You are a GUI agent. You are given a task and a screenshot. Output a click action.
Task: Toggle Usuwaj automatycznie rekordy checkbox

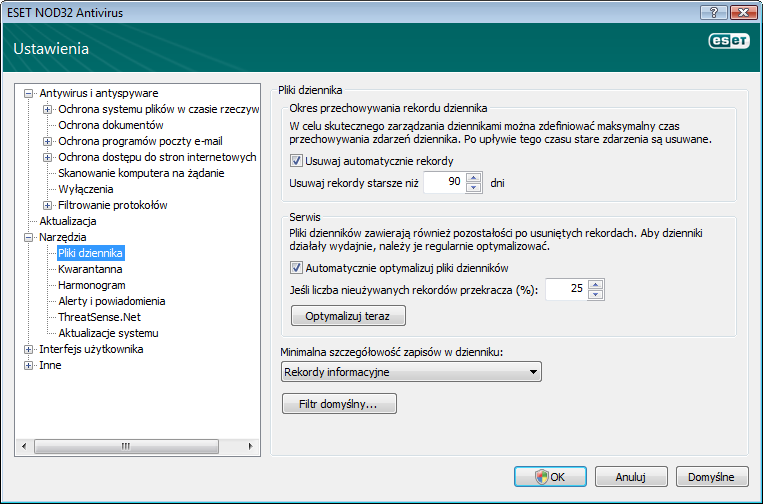click(296, 161)
